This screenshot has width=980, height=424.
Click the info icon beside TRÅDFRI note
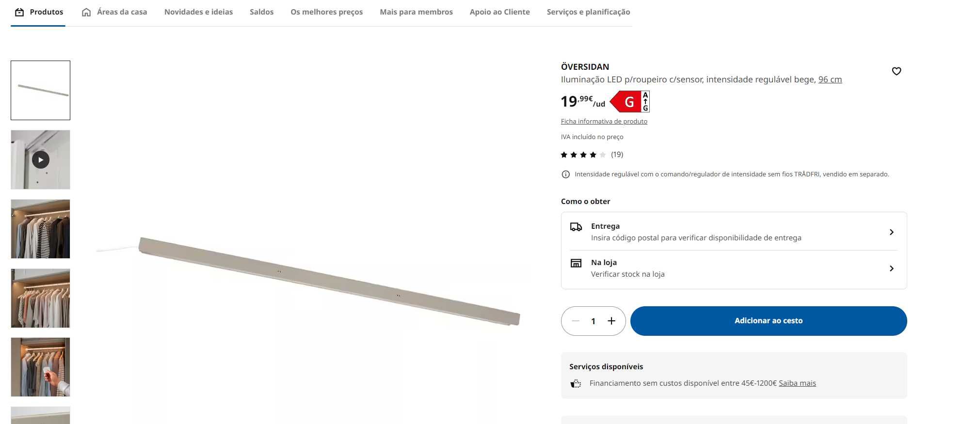[565, 174]
